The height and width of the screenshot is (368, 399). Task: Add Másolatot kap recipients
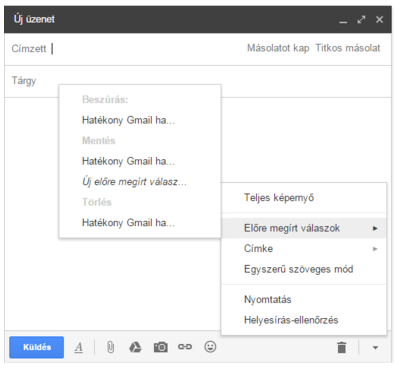pyautogui.click(x=278, y=48)
